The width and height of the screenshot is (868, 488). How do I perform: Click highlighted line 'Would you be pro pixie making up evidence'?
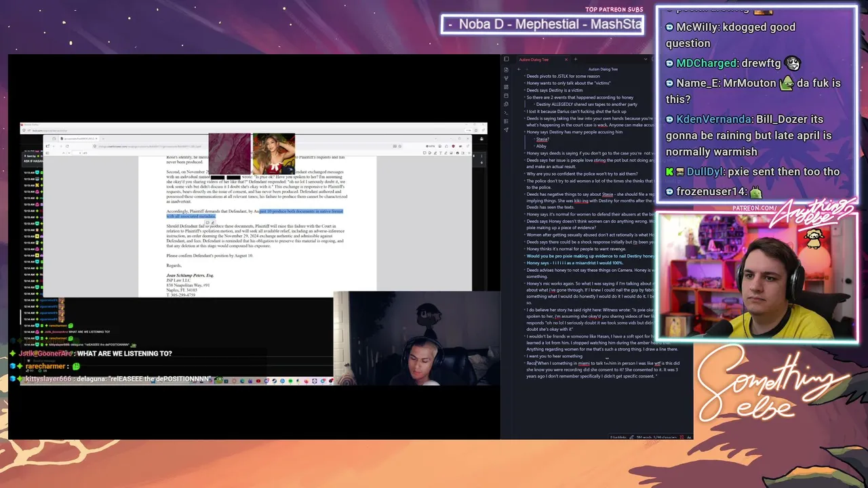tap(590, 256)
